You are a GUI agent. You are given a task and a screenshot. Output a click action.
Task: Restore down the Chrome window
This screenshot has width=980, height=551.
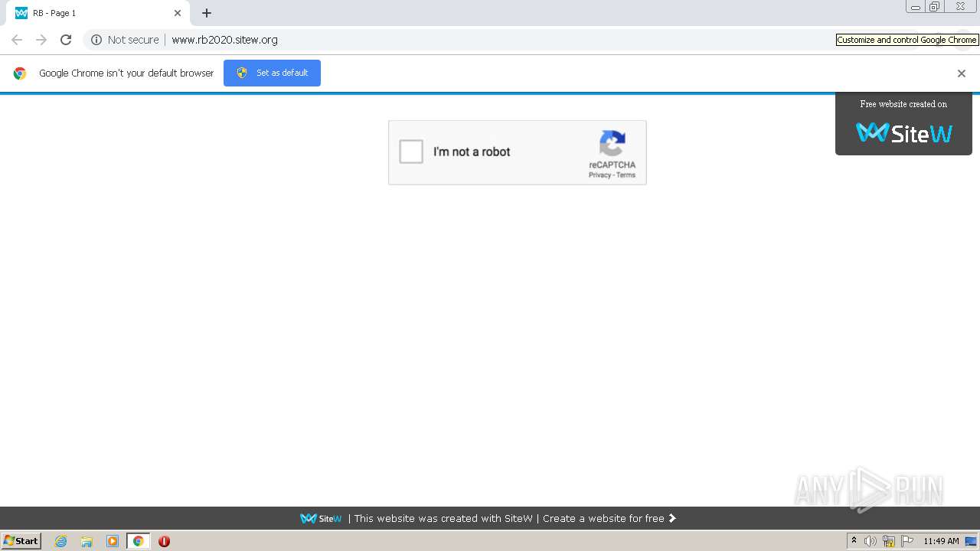coord(934,7)
